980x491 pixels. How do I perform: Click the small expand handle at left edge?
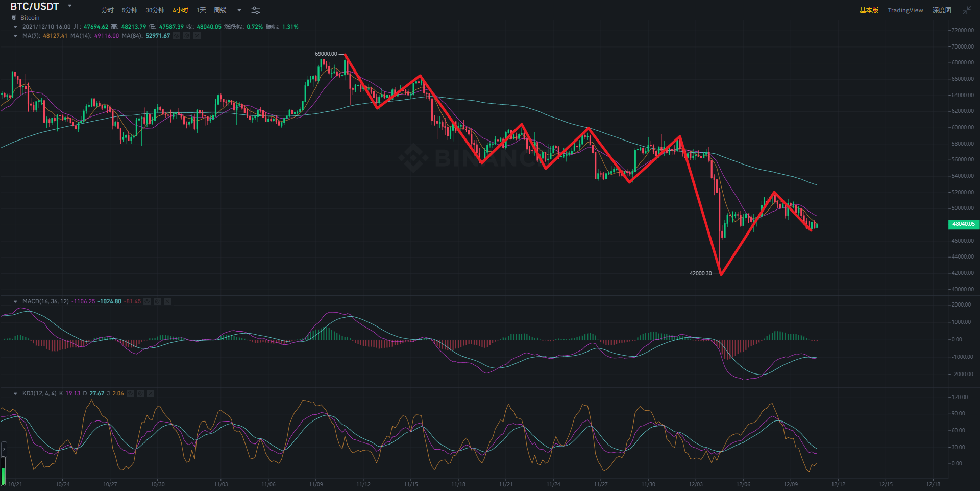point(4,449)
